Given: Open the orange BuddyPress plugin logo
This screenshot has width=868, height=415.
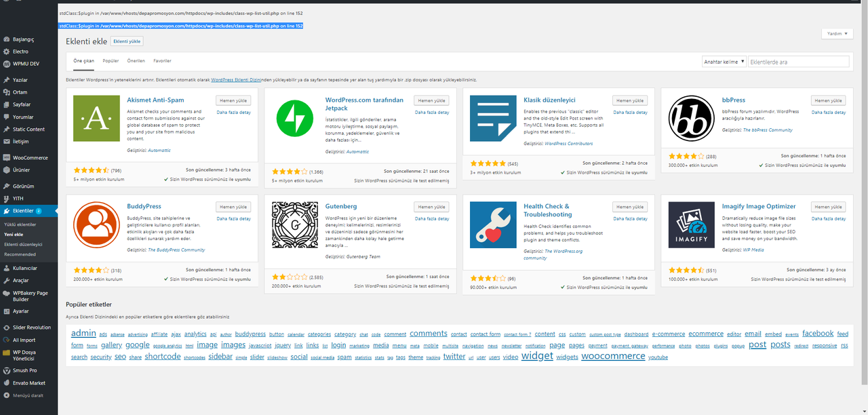Looking at the screenshot, I should click(96, 224).
